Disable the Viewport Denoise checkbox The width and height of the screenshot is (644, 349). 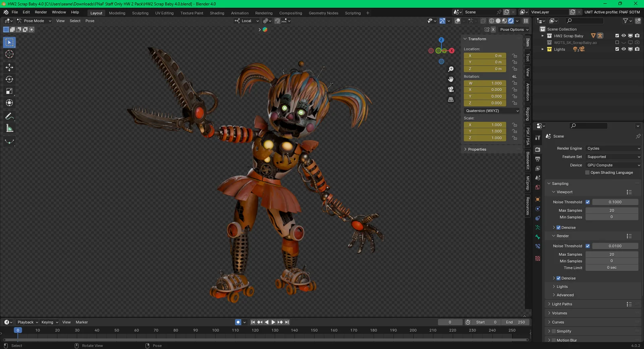558,227
